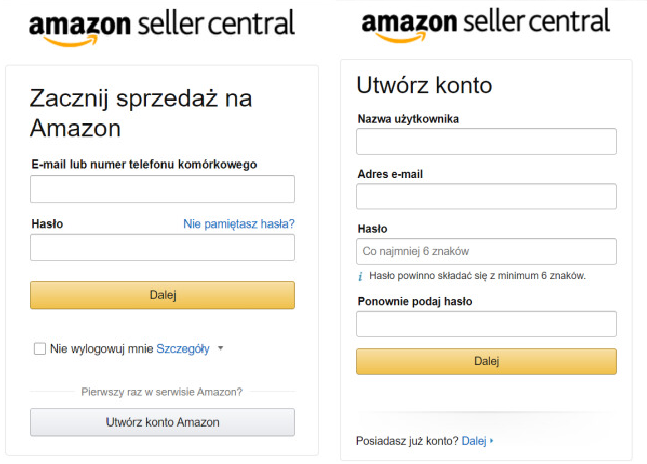Click the left Amazon Seller Central logo

coord(162,28)
